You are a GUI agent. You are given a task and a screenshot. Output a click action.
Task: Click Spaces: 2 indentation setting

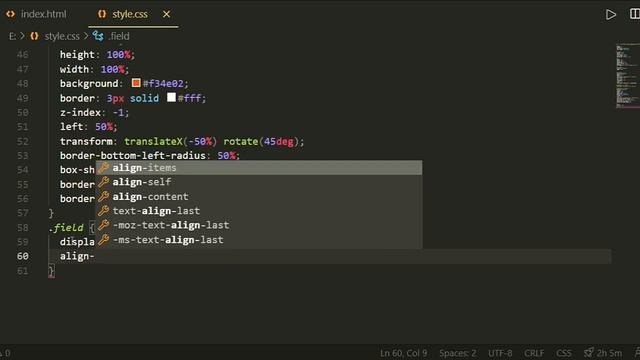tap(458, 353)
